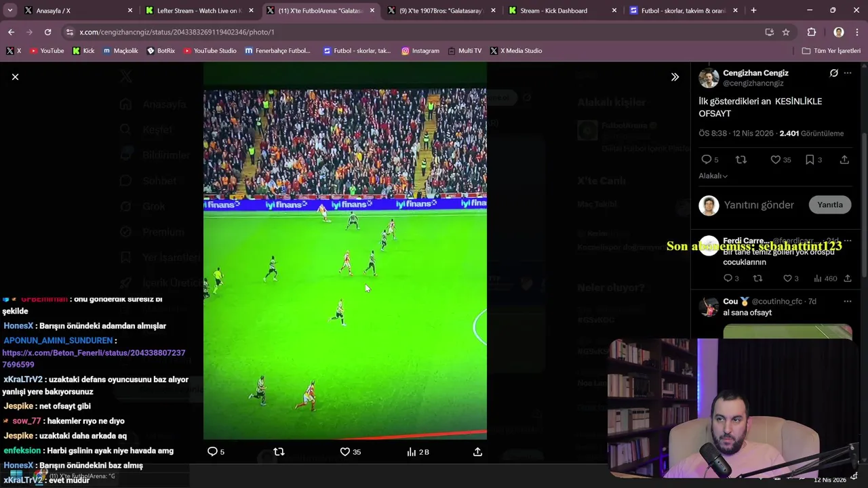Switch to the 1907Bros X tab
This screenshot has height=488, width=868.
point(442,11)
